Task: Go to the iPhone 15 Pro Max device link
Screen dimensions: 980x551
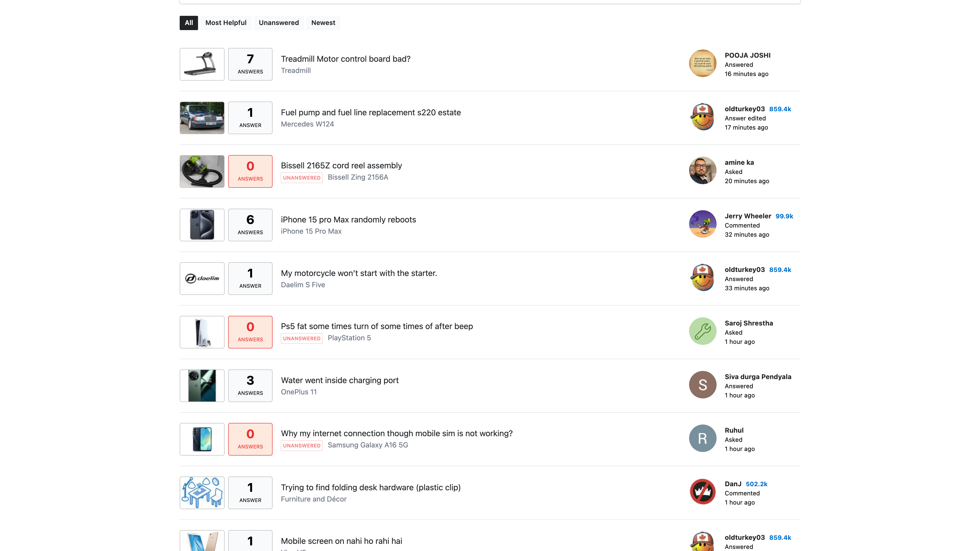Action: pos(311,232)
